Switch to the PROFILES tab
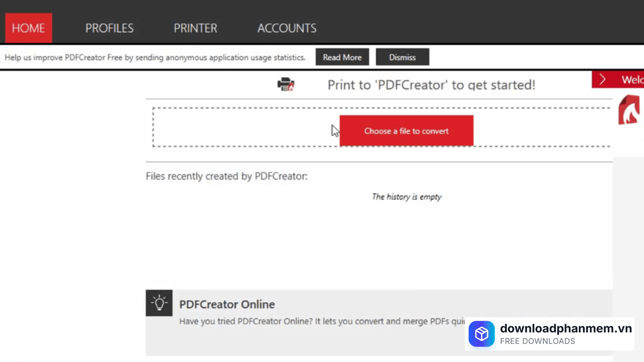The image size is (644, 362). click(x=109, y=28)
